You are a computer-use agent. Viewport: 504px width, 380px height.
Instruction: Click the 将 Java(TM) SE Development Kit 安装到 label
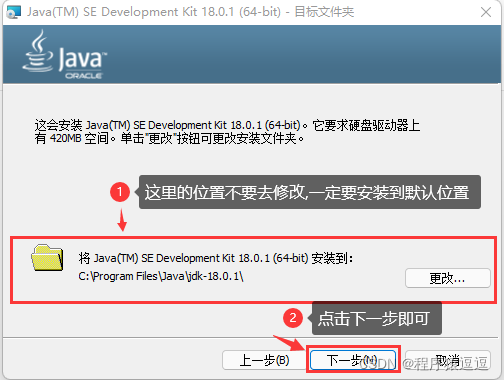tap(216, 258)
